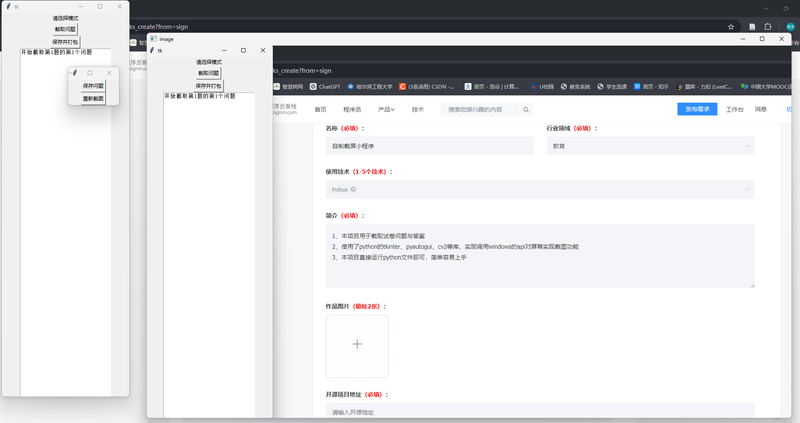
Task: Open the 产品 dropdown in site navigation
Action: tap(386, 110)
